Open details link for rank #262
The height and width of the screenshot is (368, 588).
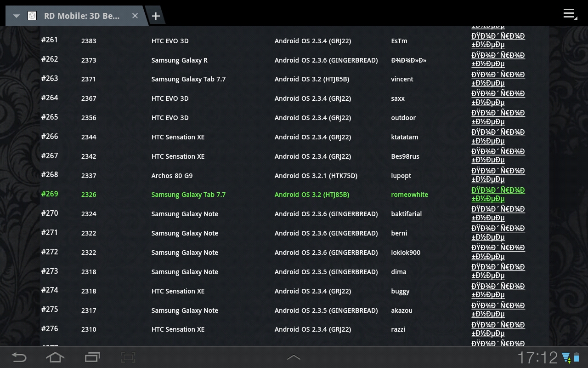point(498,60)
